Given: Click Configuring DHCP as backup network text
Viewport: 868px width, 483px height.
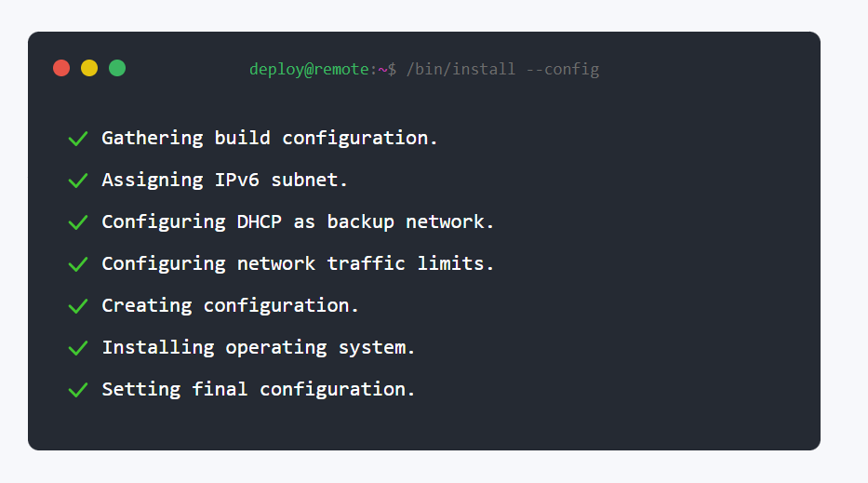Looking at the screenshot, I should point(298,221).
